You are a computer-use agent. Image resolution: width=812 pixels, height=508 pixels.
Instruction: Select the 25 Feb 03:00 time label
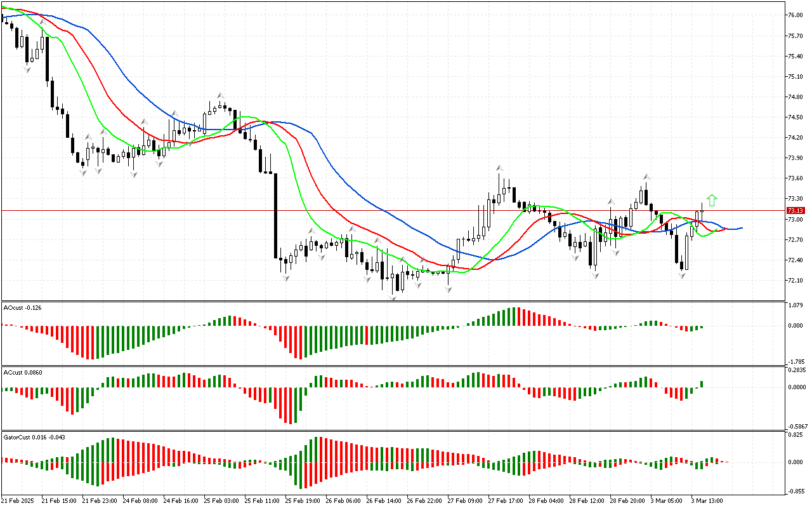[221, 501]
